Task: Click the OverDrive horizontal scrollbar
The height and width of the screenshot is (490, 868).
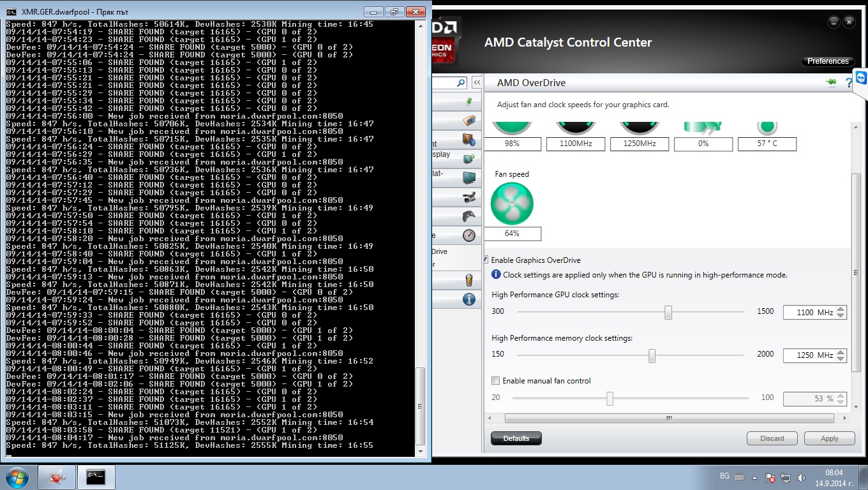Action: click(x=670, y=419)
